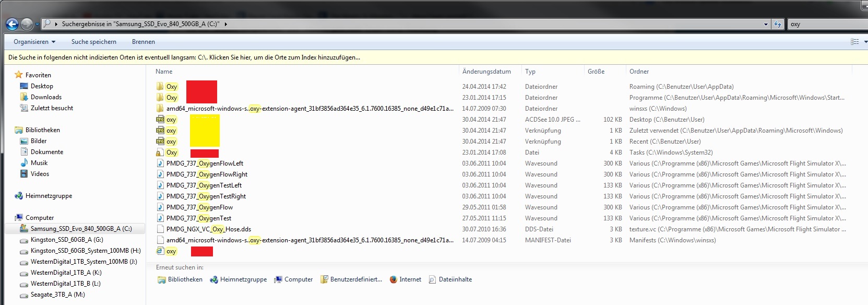
Task: Change view using the view icon button
Action: (854, 42)
